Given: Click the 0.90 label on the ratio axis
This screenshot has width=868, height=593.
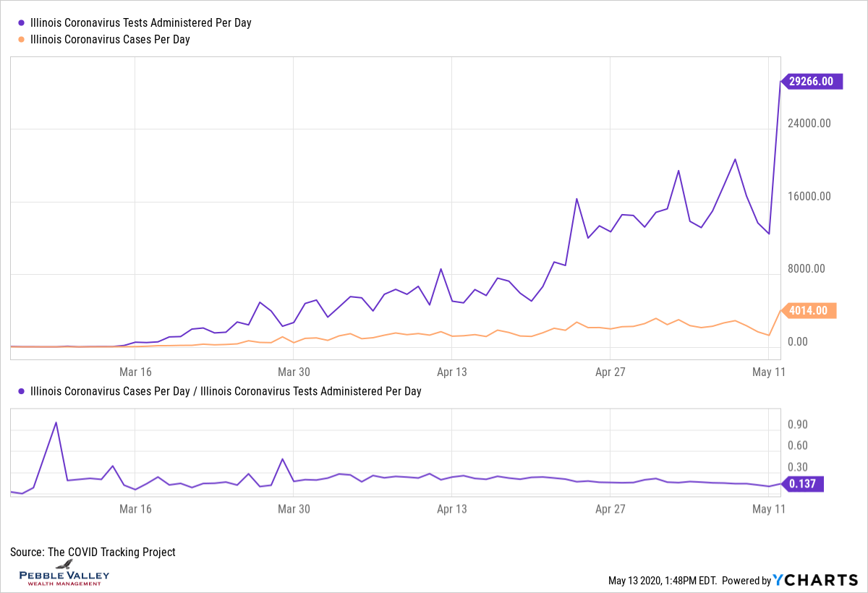Looking at the screenshot, I should [797, 425].
